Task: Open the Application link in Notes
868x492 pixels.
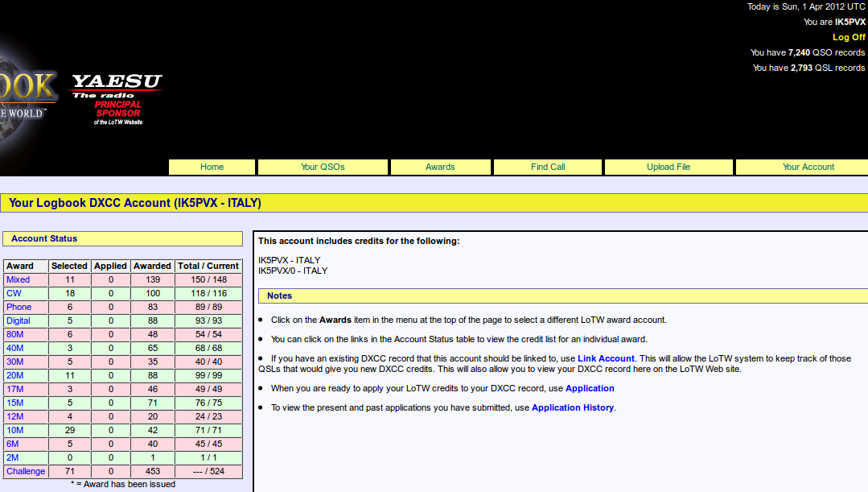Action: [590, 388]
